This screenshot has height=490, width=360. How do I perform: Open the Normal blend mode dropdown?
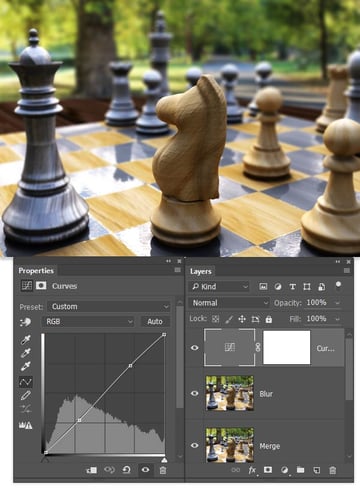tap(229, 303)
